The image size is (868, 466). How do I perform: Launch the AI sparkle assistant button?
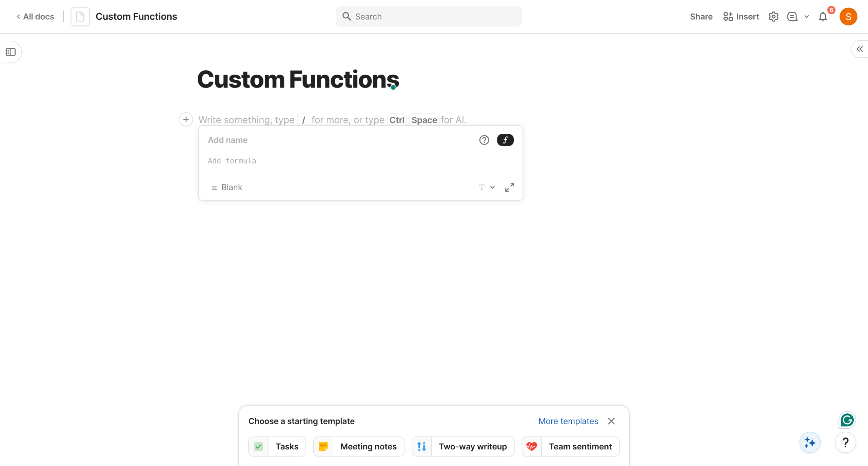(810, 442)
